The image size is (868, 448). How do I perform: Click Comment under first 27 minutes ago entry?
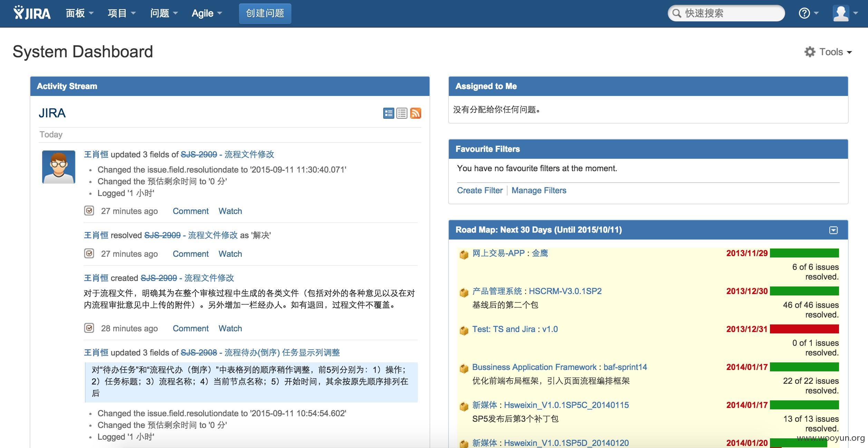coord(191,211)
